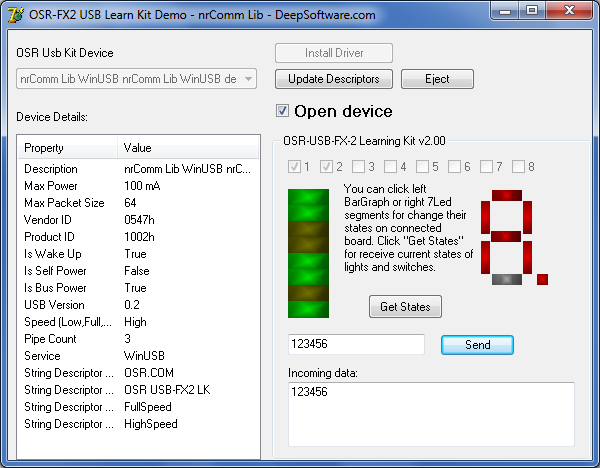The image size is (600, 468).
Task: Close the OSR-FX2 demo window
Action: coord(570,11)
